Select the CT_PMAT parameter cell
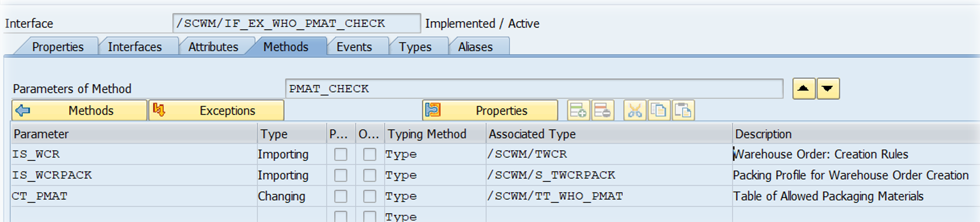The width and height of the screenshot is (980, 222). click(134, 196)
